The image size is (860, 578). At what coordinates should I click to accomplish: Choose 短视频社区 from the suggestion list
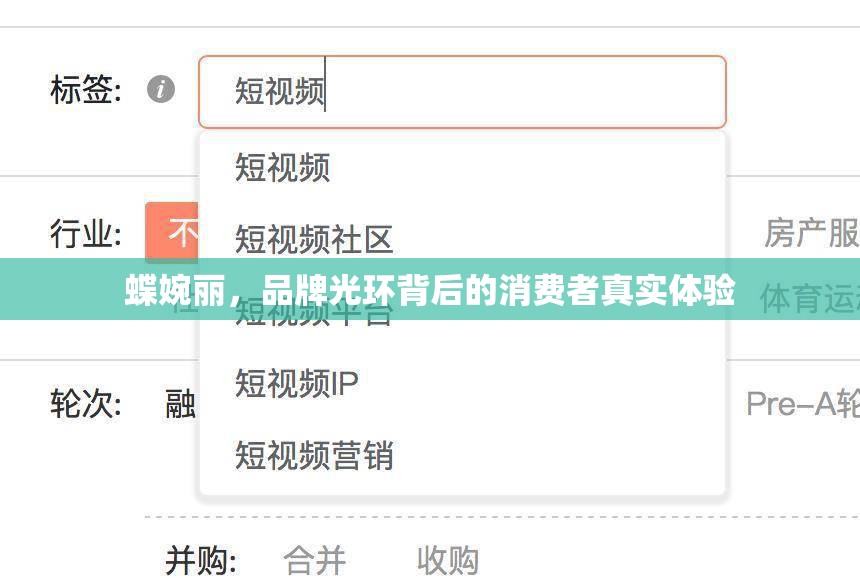(x=462, y=240)
